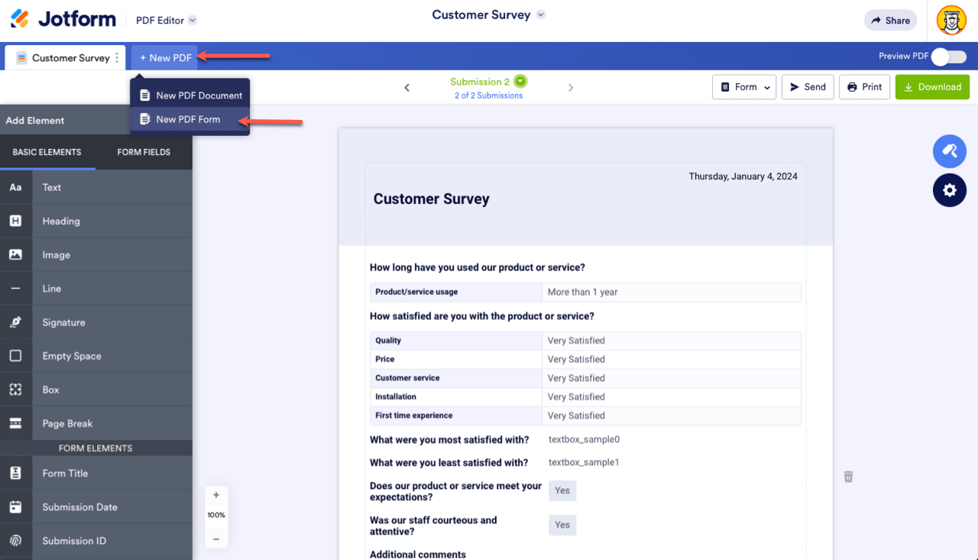Expand the Customer Survey title dropdown

click(541, 15)
